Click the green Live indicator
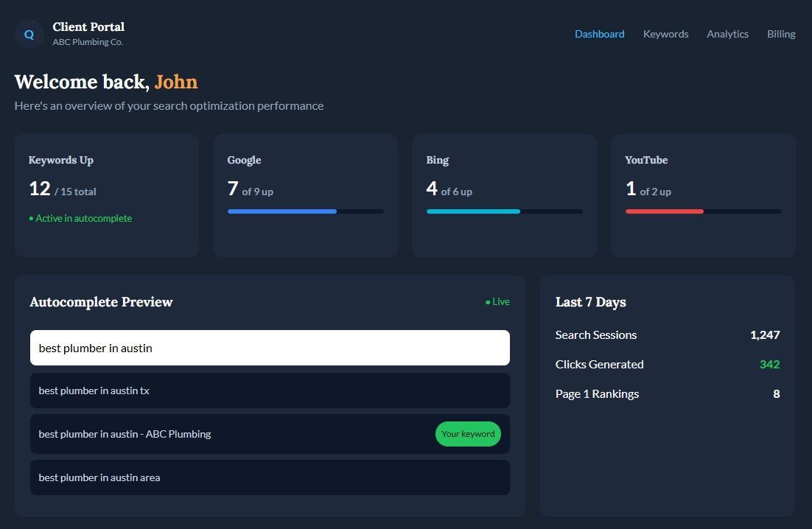The image size is (812, 529). click(497, 302)
